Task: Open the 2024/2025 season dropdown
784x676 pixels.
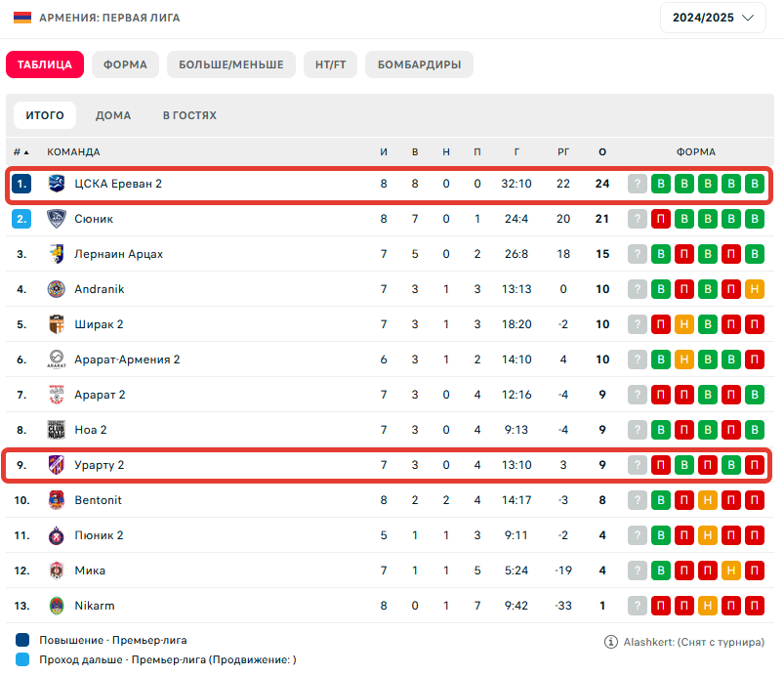Action: coord(713,18)
